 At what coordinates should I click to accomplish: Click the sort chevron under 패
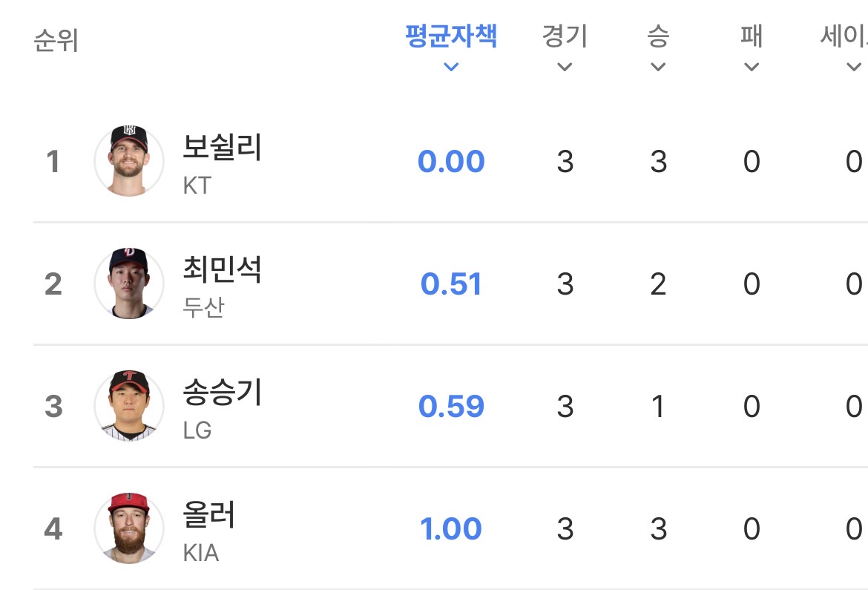[x=752, y=68]
